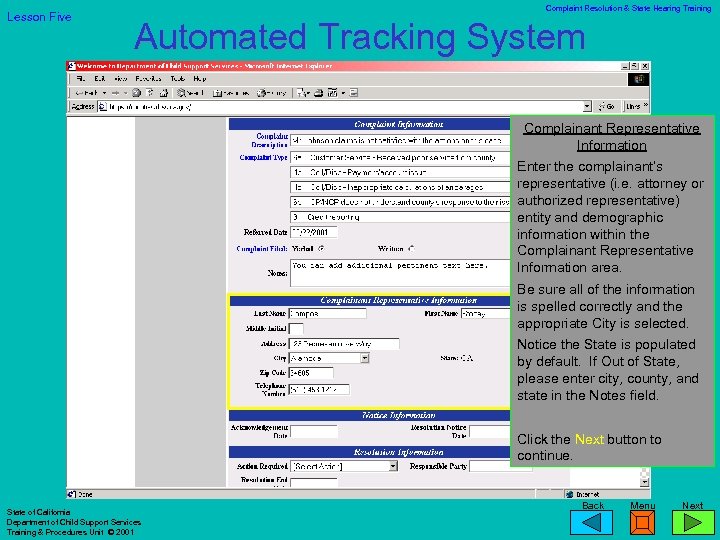Click the Resolution End date field
Screen dimensions: 720x540
(x=314, y=482)
